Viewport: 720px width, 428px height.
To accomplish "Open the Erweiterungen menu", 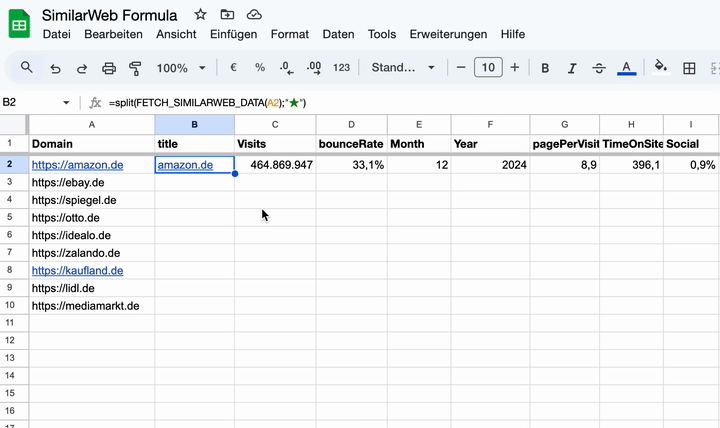I will click(x=448, y=34).
